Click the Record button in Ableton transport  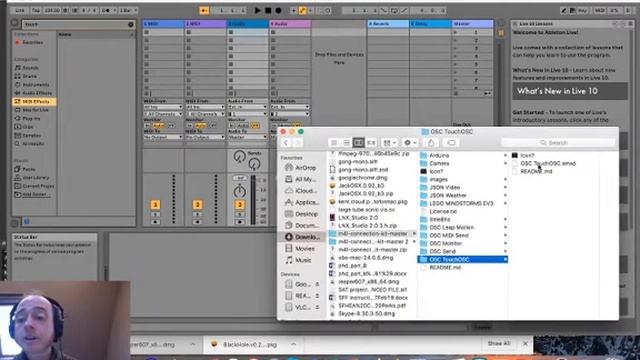coord(278,11)
